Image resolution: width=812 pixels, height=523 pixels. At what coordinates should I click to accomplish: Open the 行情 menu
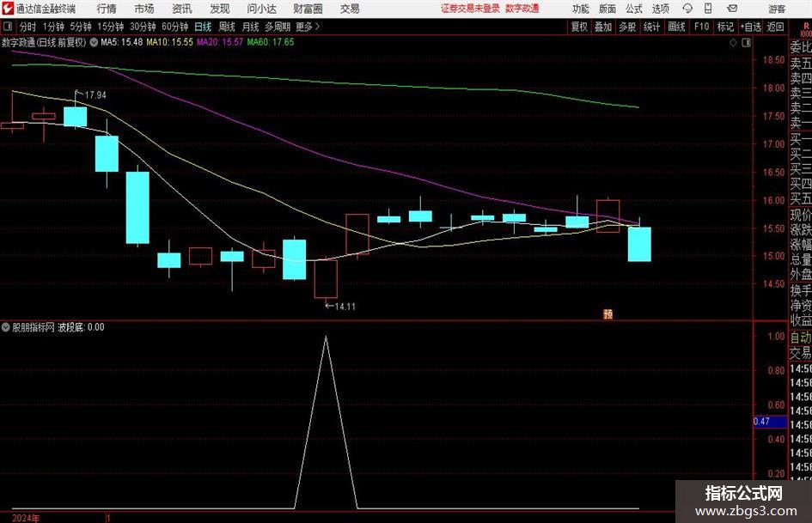pos(107,9)
